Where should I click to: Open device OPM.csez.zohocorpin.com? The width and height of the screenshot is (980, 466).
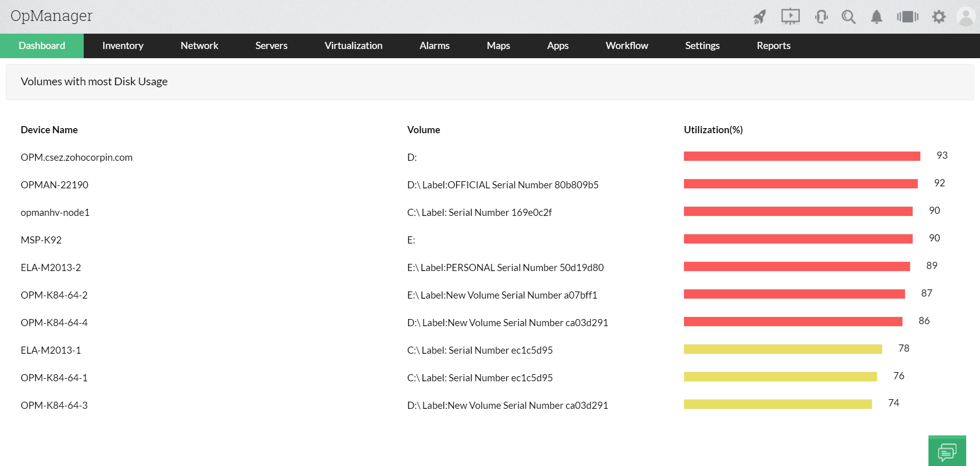pyautogui.click(x=77, y=158)
